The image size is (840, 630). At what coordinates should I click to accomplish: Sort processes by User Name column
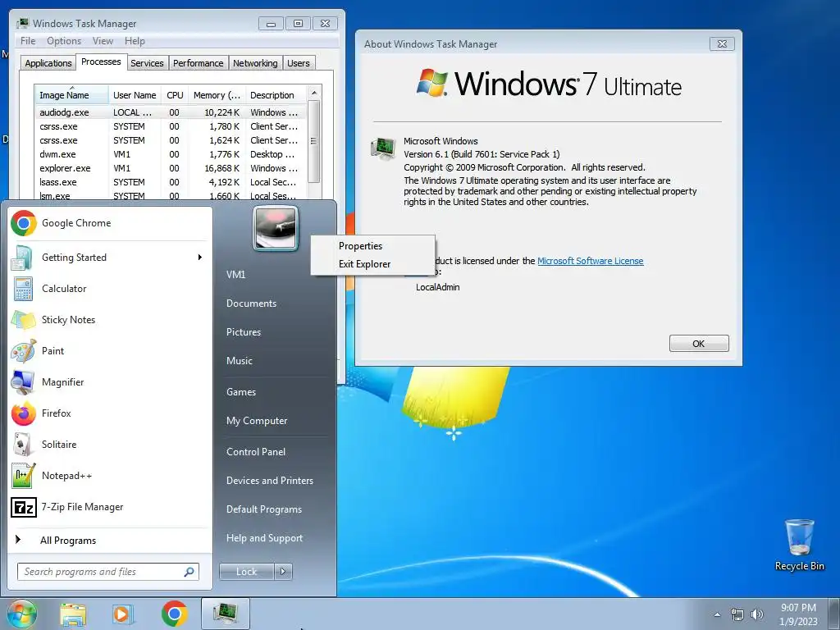click(x=135, y=95)
